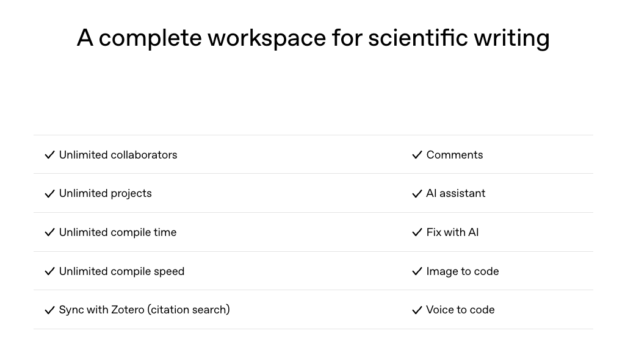Click the checkmark beside Sync with Zotero
Screen dimensions: 625x364
(50, 310)
